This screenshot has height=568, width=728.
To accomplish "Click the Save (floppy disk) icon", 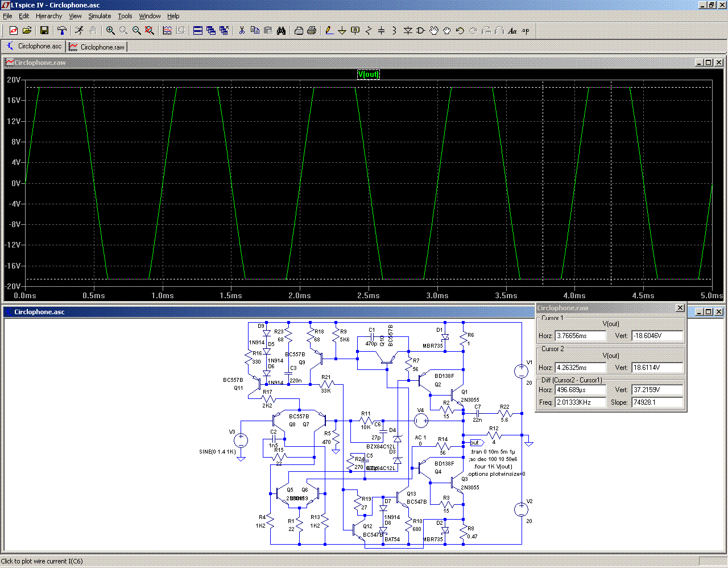I will 44,31.
